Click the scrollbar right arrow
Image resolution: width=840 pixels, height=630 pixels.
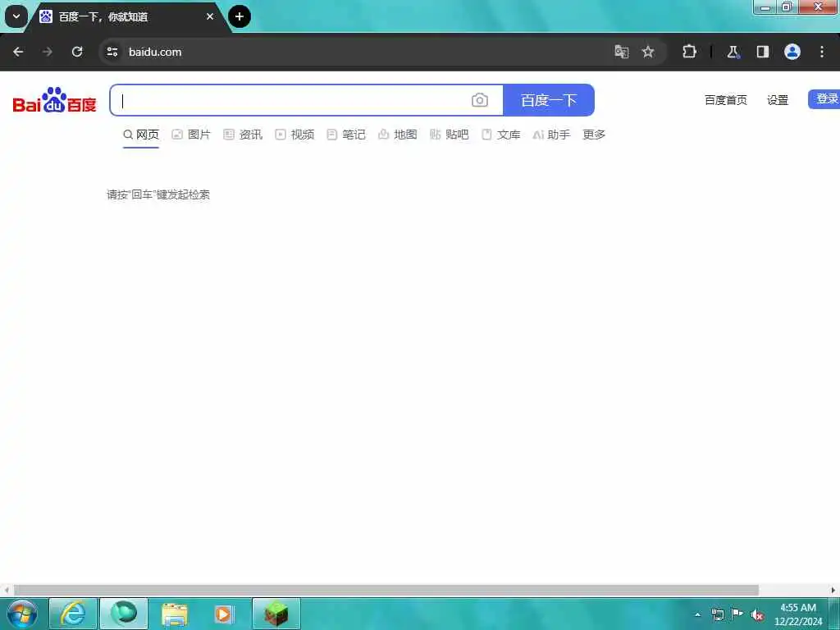pos(833,591)
